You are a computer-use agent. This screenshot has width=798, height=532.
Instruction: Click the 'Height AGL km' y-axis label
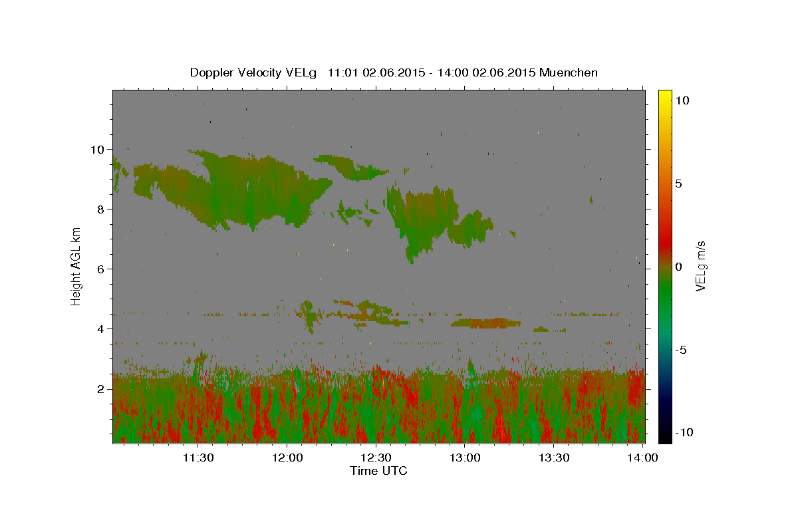(x=76, y=265)
